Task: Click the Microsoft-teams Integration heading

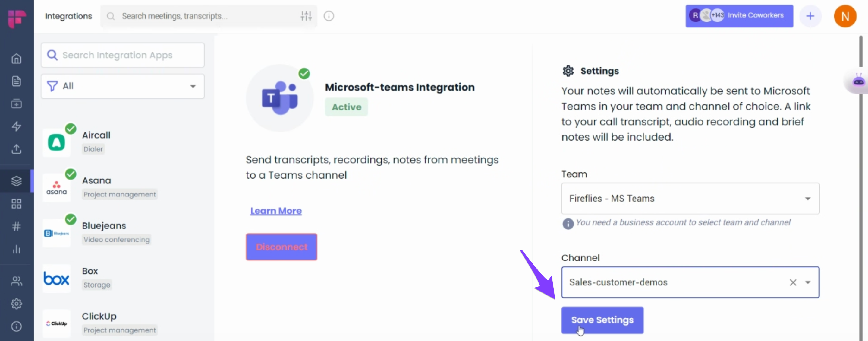Action: pos(400,87)
